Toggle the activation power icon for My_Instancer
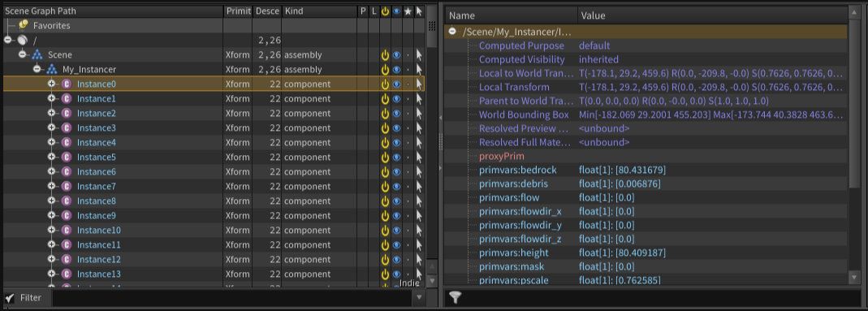This screenshot has height=311, width=868. pyautogui.click(x=386, y=70)
